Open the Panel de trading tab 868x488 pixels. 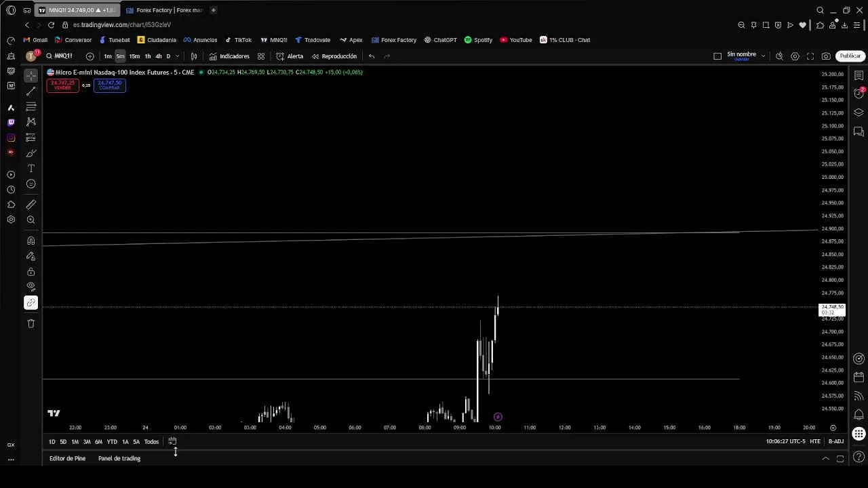coord(119,459)
